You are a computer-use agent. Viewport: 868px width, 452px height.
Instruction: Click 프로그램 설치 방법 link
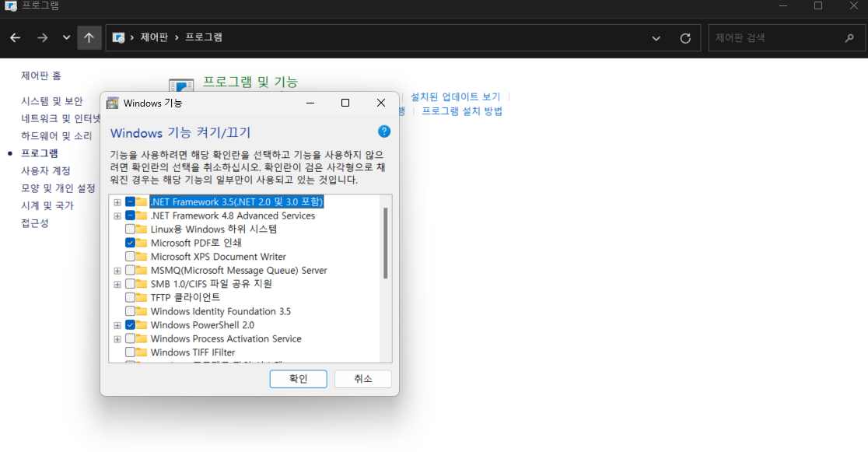pyautogui.click(x=462, y=111)
